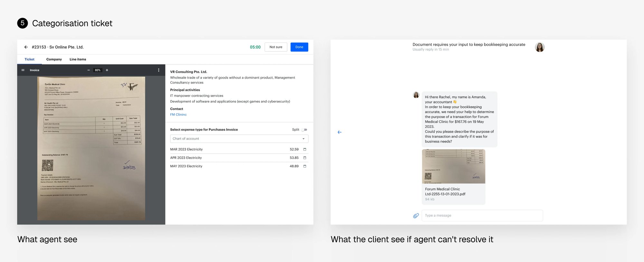Click the Invoice label in viewer toolbar
The image size is (644, 262).
(34, 70)
